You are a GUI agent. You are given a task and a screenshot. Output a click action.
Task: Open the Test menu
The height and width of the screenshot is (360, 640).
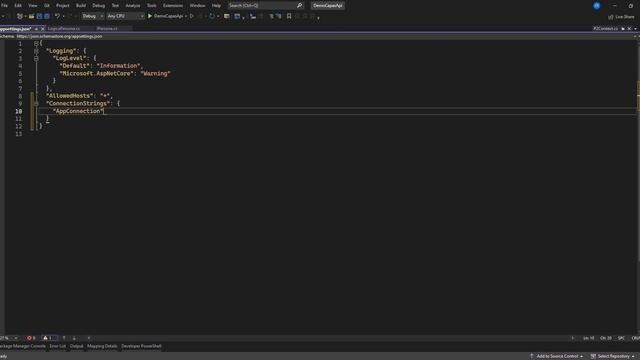[115, 6]
